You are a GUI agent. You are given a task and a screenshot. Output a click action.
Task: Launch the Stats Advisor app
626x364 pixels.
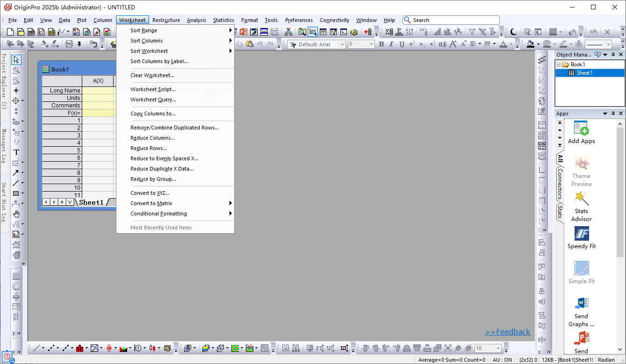pyautogui.click(x=581, y=206)
